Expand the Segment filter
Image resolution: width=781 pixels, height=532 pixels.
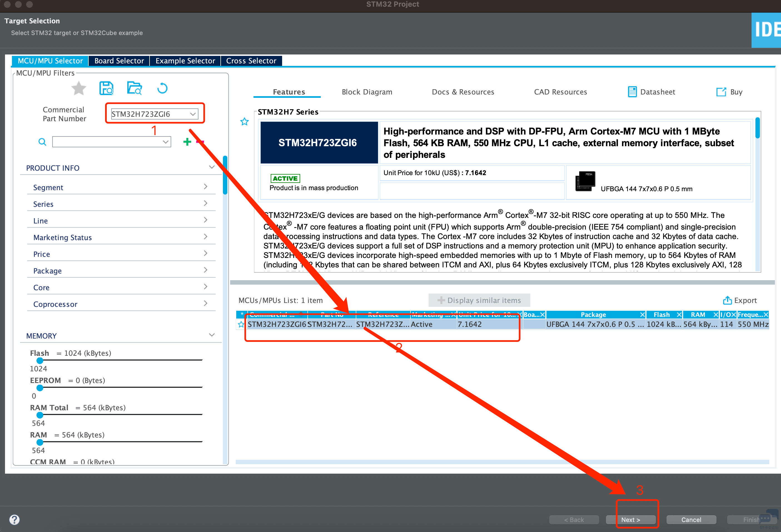[x=205, y=187]
